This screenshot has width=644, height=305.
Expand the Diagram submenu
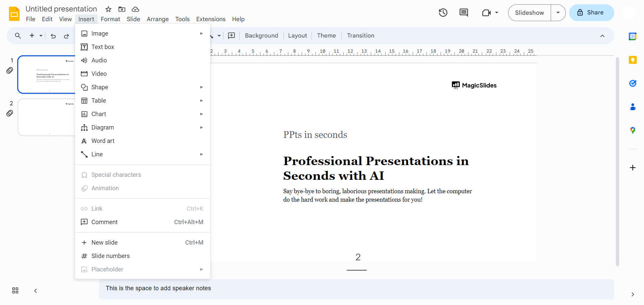click(x=201, y=128)
